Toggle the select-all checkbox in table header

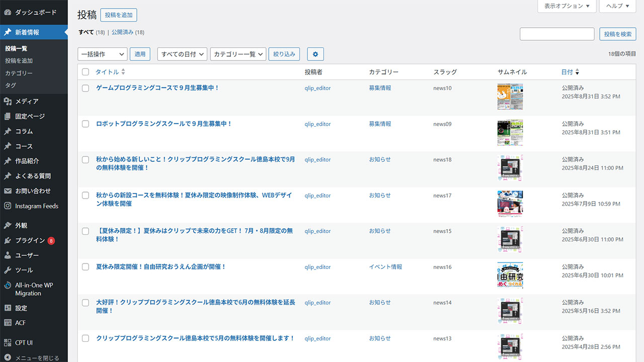click(x=86, y=72)
